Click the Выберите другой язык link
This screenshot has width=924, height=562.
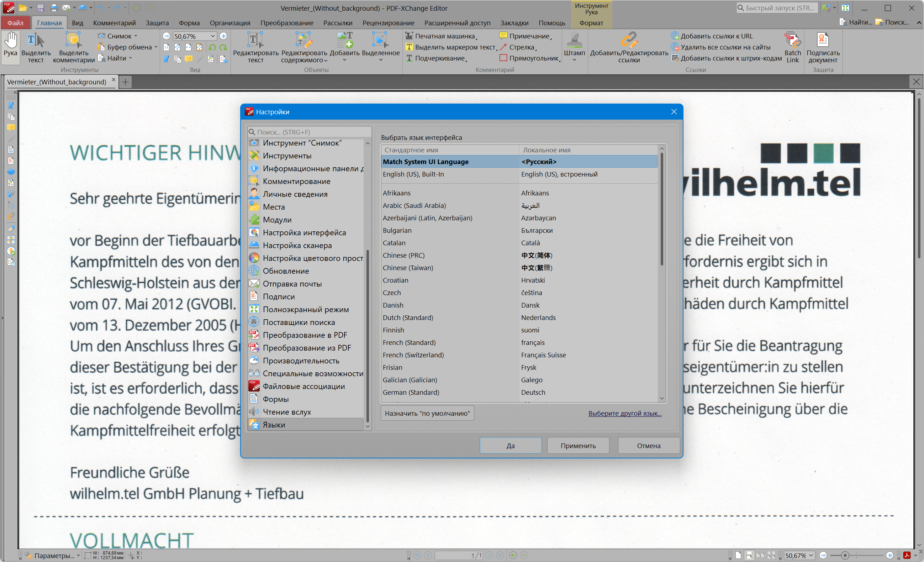624,414
